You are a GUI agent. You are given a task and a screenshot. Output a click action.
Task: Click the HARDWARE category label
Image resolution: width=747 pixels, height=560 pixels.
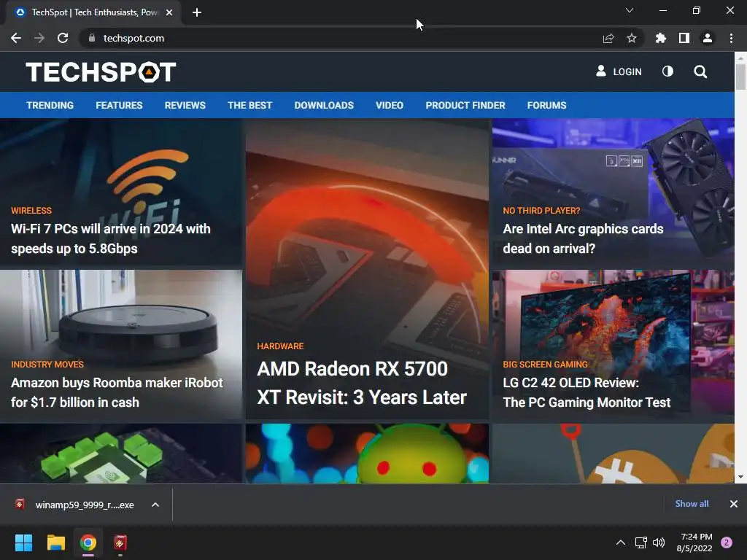pos(280,346)
